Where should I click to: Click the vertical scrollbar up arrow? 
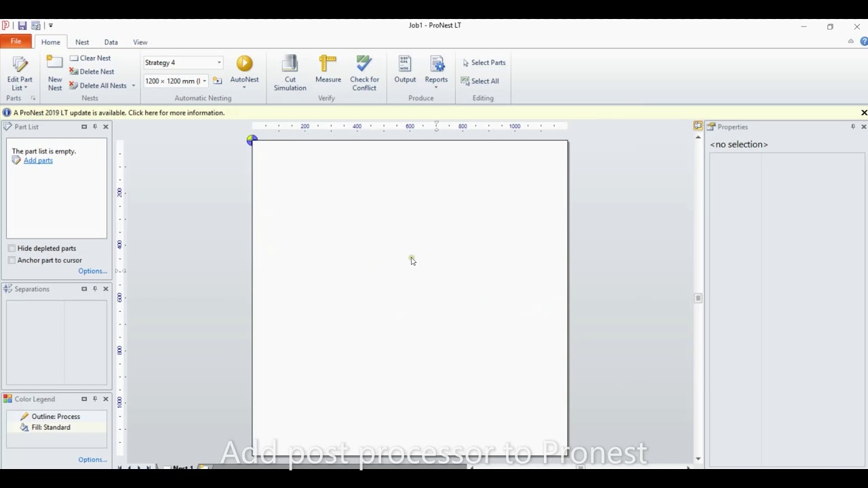(698, 137)
